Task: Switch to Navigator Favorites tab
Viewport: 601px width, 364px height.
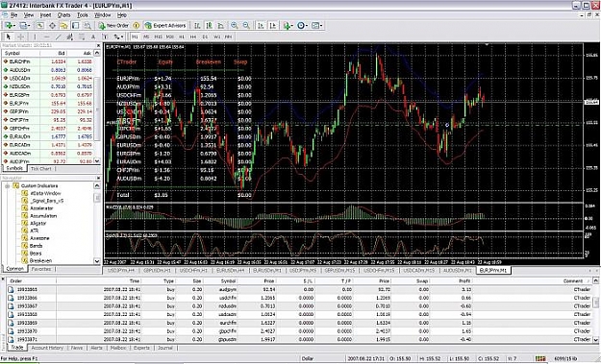Action: pyautogui.click(x=41, y=270)
